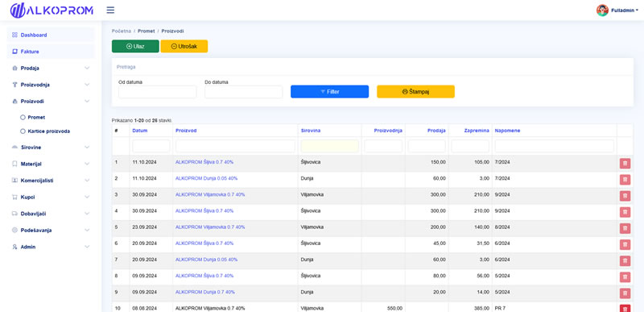
Task: Click the yellow Štampaj print button
Action: tap(415, 92)
